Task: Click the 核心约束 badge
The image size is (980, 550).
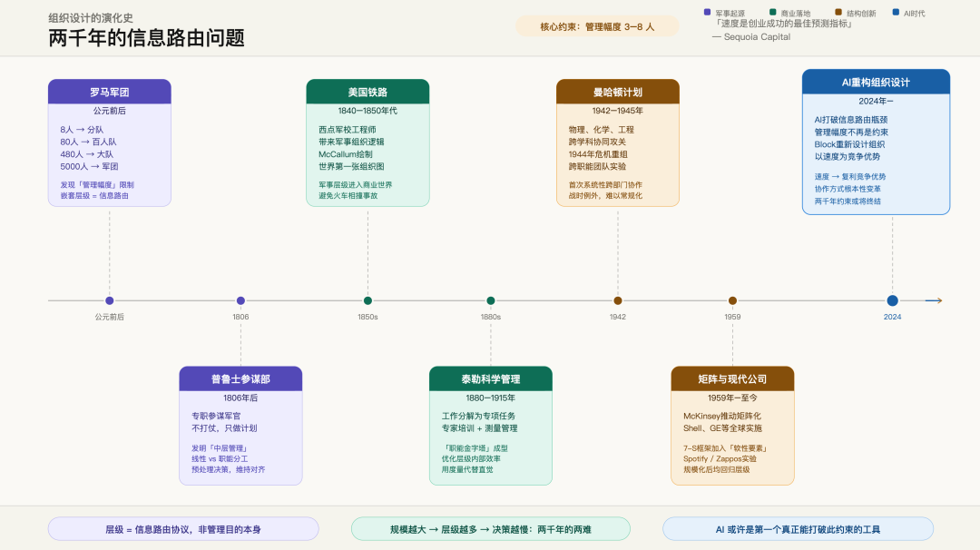Action: click(597, 25)
